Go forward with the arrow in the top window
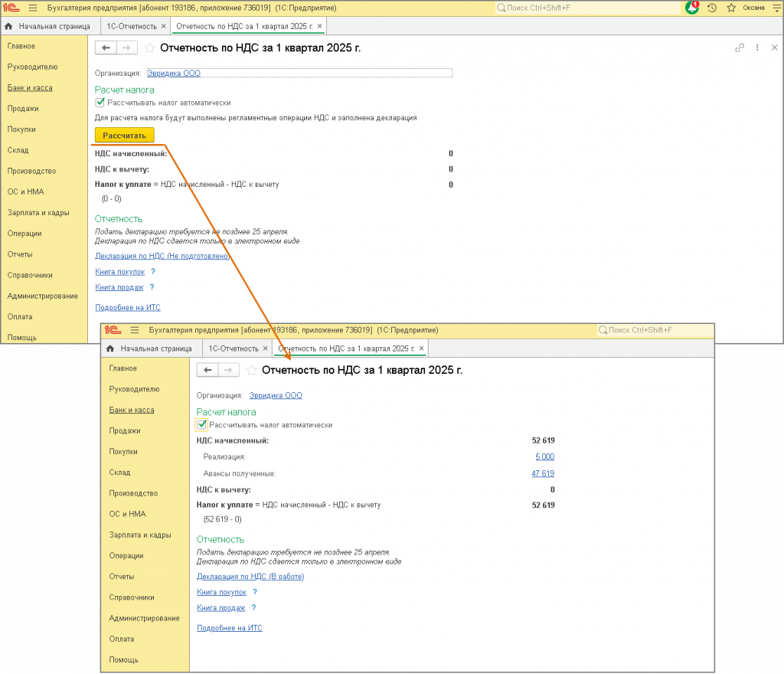This screenshot has width=784, height=674. click(x=127, y=48)
